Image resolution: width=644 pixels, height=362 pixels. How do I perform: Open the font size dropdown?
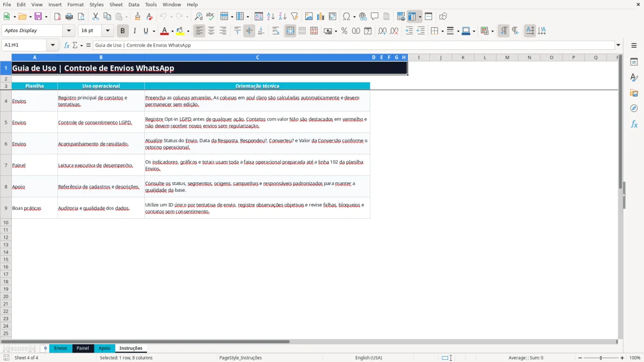pos(107,31)
